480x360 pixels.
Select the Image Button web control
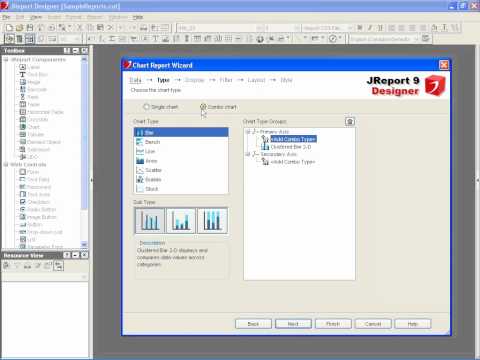tap(38, 217)
